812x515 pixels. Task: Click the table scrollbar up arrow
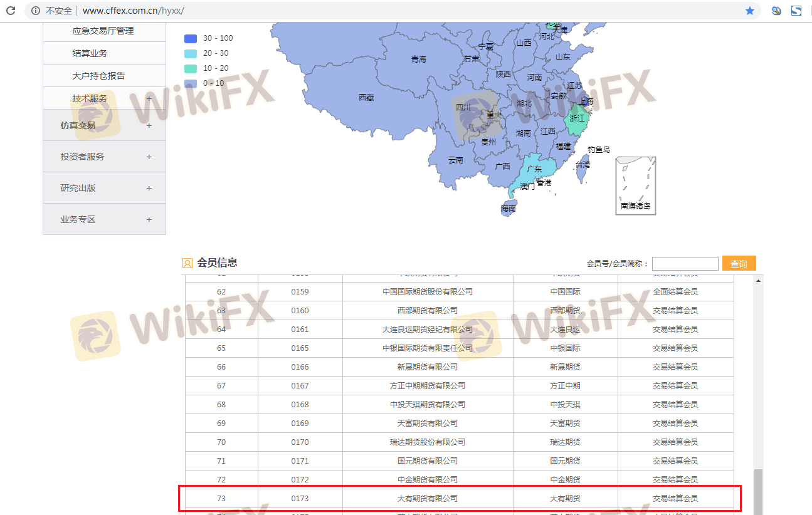[x=759, y=281]
